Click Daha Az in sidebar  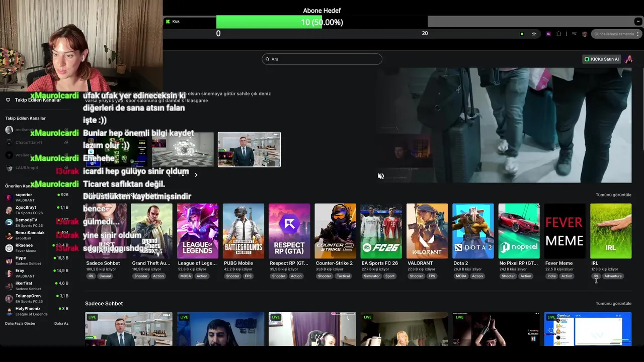tap(61, 323)
